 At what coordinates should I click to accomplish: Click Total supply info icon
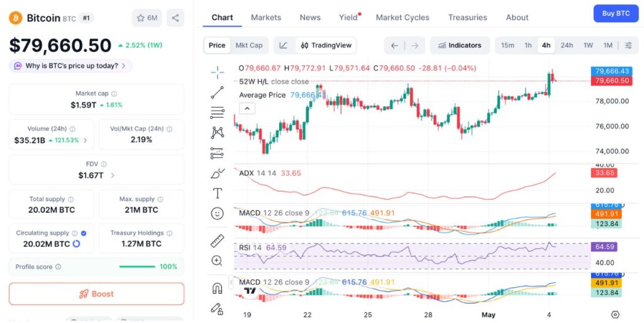click(x=70, y=200)
